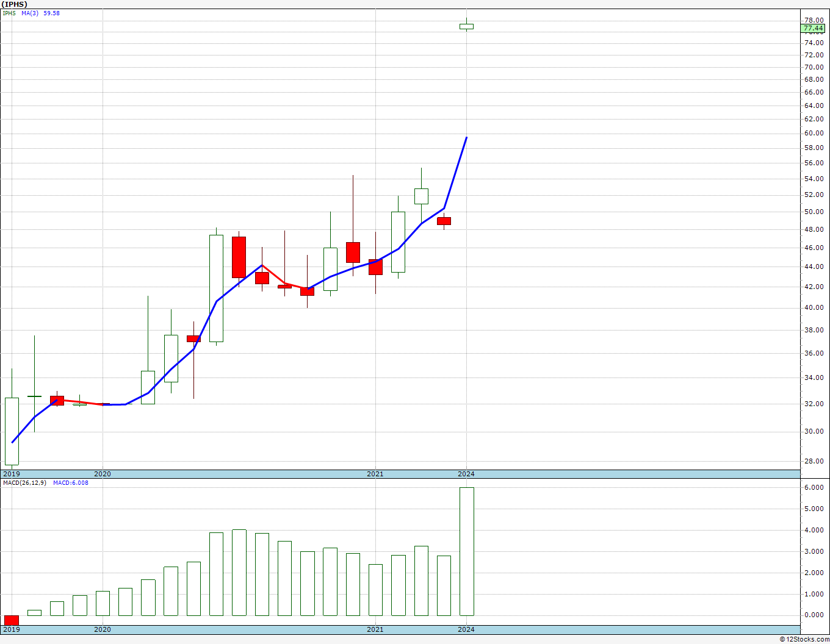Select the 3.000 MACD axis label
This screenshot has height=644, width=830.
(x=814, y=551)
